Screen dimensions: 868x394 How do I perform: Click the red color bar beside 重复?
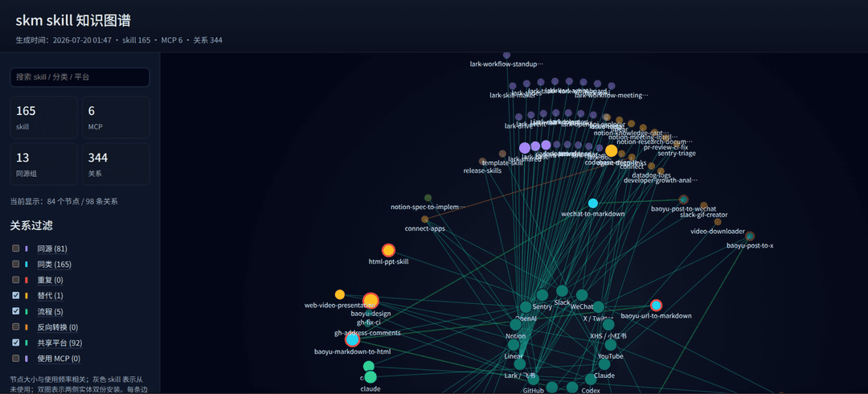click(27, 280)
